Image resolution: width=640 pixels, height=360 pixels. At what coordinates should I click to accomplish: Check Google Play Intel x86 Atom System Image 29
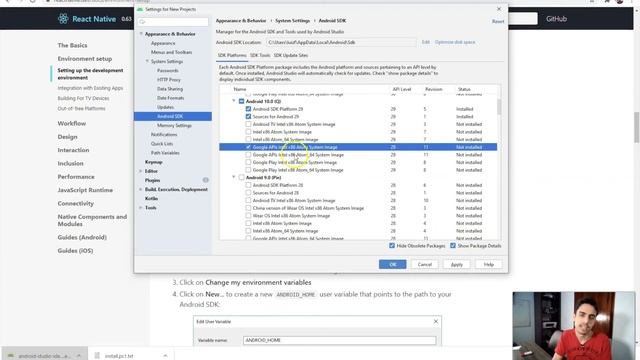(x=248, y=162)
